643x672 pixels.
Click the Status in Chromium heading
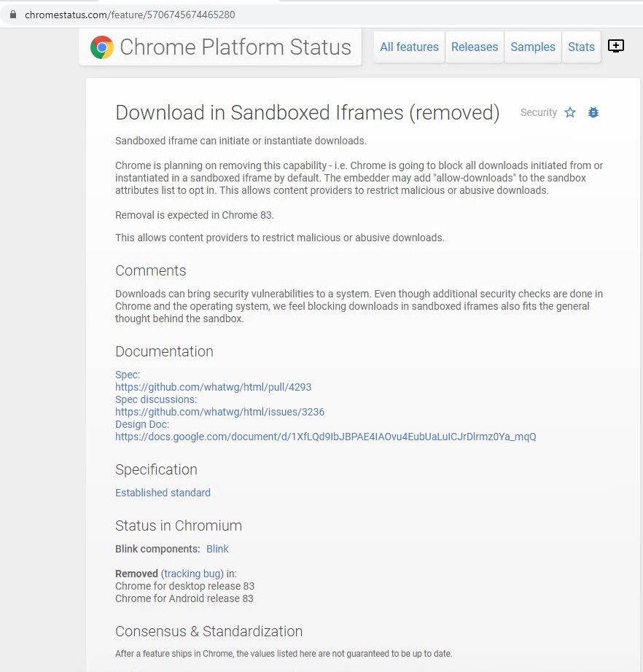point(179,526)
